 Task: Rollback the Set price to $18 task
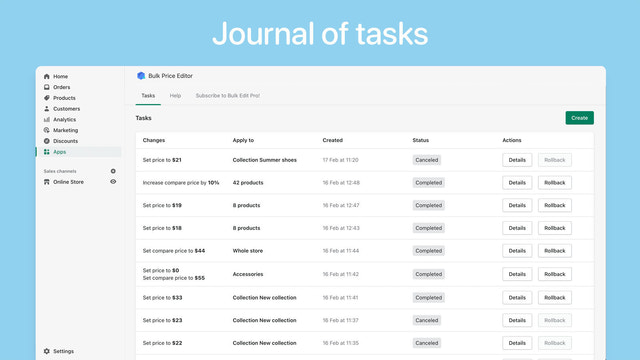[555, 228]
